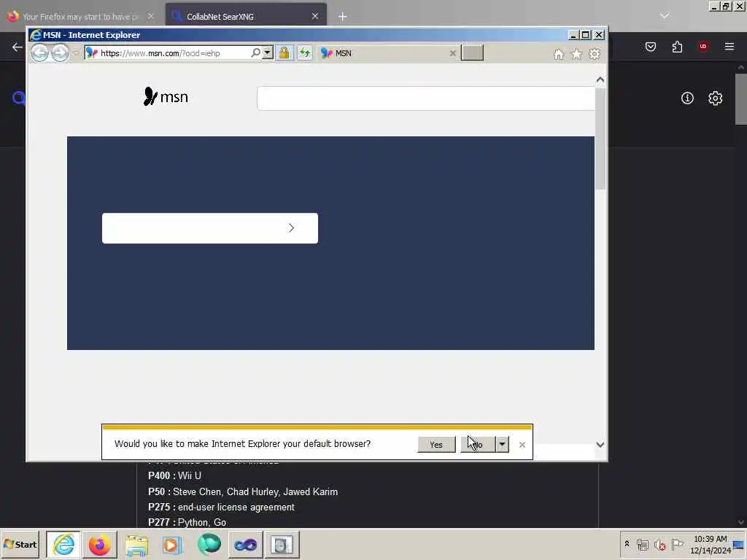Open SearXNG info about icon

[687, 98]
